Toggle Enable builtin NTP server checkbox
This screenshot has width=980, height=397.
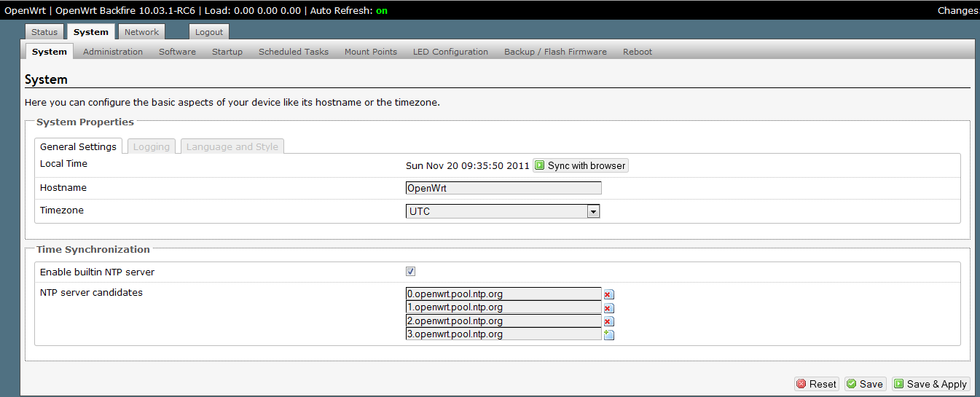coord(410,272)
